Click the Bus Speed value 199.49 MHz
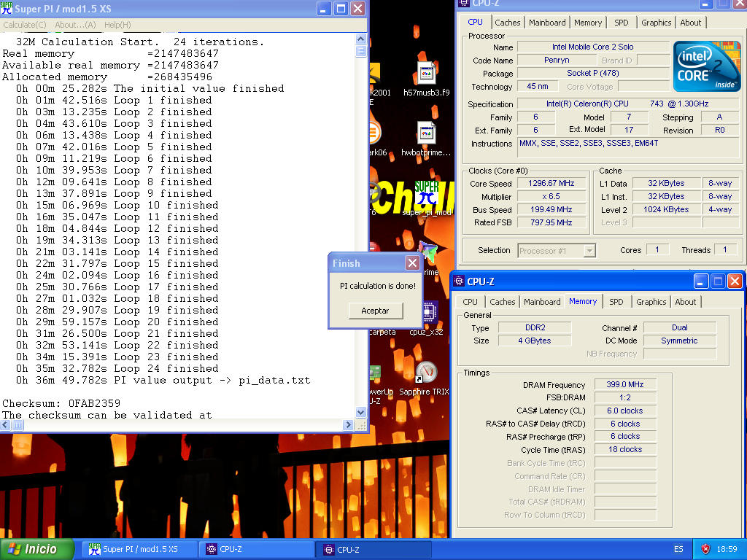The width and height of the screenshot is (747, 560). tap(551, 209)
